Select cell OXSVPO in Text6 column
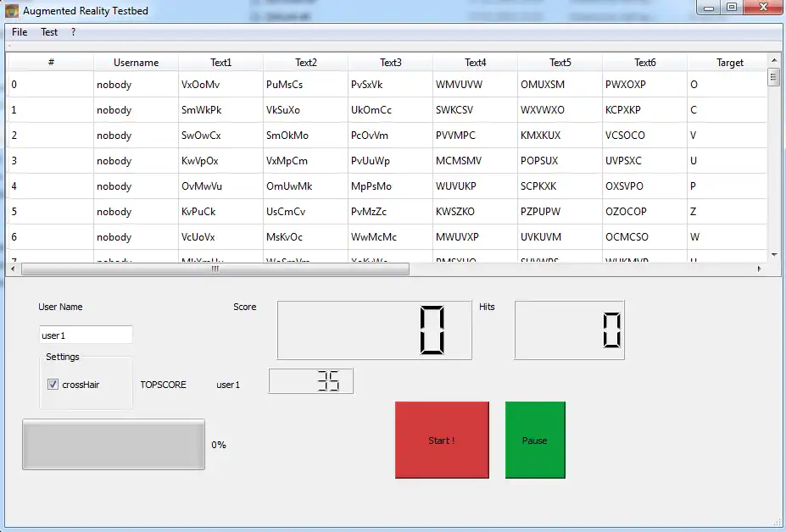 coord(644,186)
